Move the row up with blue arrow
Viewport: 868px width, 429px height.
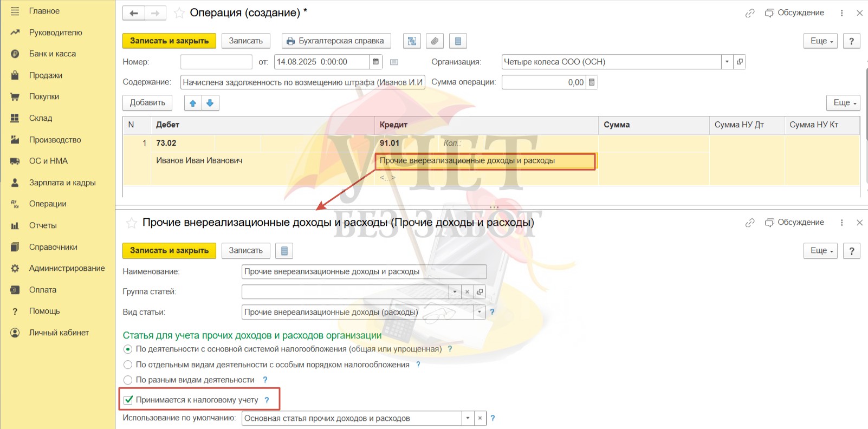click(193, 103)
